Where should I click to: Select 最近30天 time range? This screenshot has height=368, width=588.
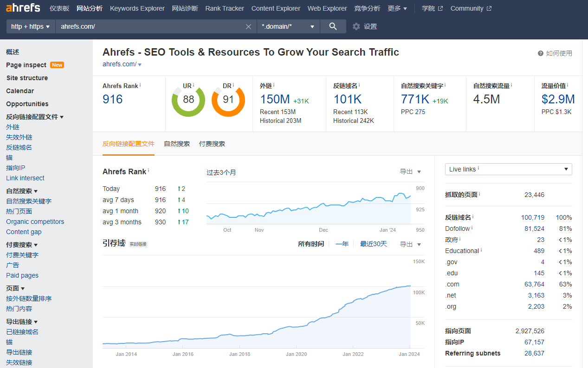coord(374,244)
